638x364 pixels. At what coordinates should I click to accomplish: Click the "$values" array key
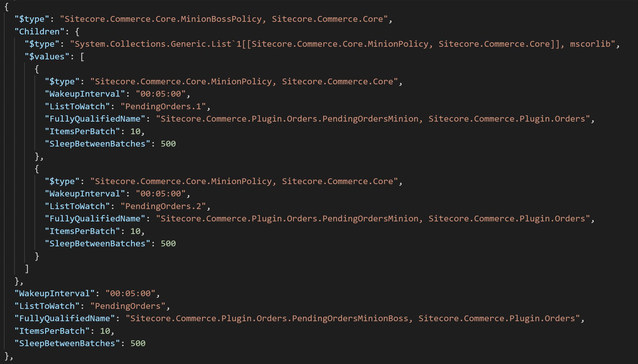point(47,56)
